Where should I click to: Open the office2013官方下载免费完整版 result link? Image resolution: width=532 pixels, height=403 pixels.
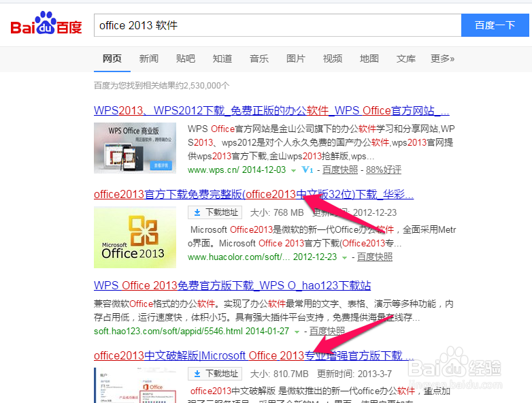click(x=254, y=194)
